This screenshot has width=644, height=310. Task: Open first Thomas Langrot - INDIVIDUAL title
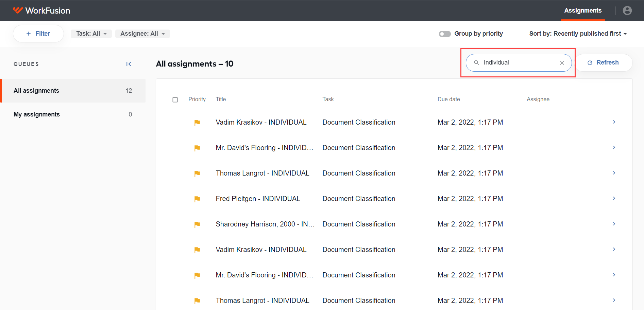pyautogui.click(x=262, y=173)
